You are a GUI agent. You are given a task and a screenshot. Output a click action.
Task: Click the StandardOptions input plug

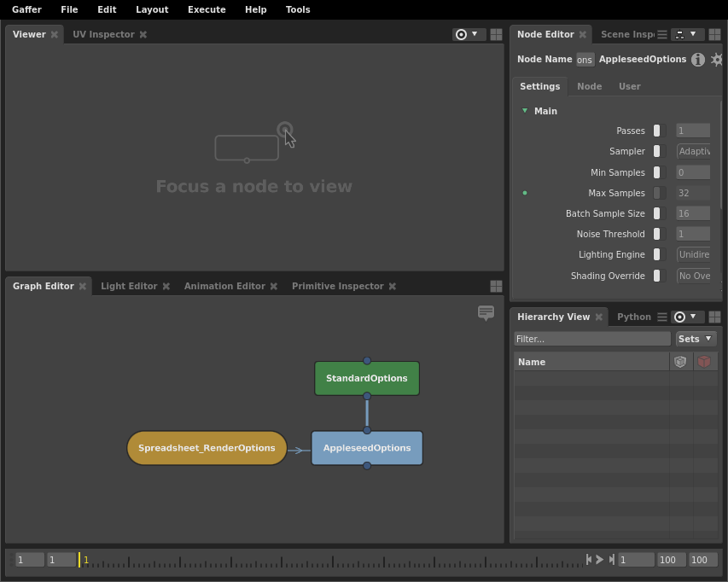(367, 361)
